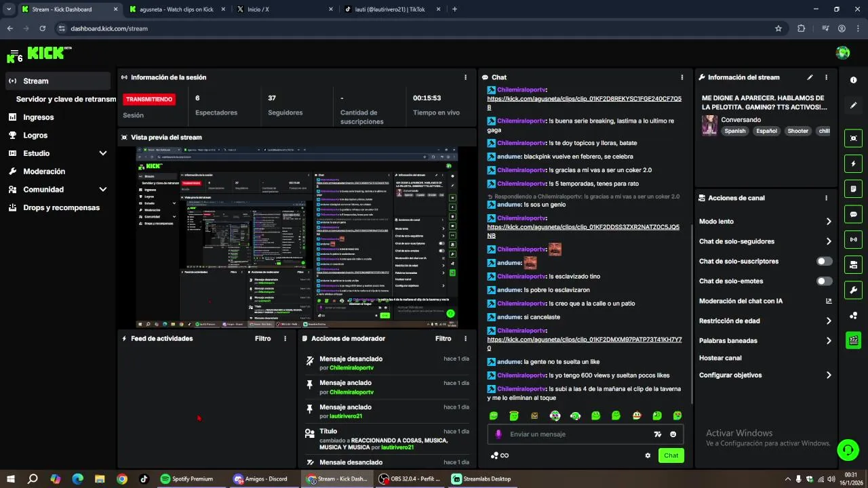
Task: Click the translate icon in the chat input
Action: [x=657, y=434]
